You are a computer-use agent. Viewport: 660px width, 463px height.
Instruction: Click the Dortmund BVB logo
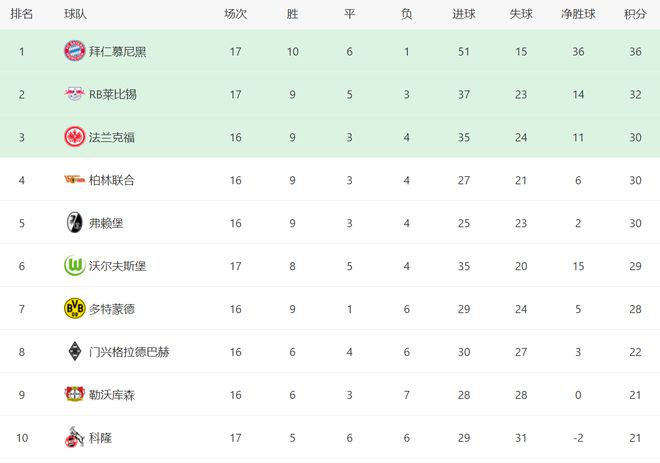pyautogui.click(x=75, y=309)
